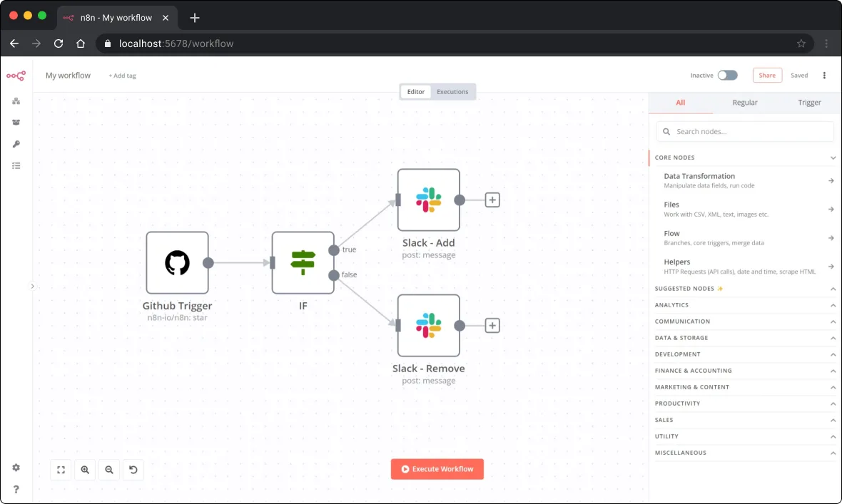This screenshot has height=504, width=842.
Task: Select the Trigger filter tab
Action: coord(809,102)
